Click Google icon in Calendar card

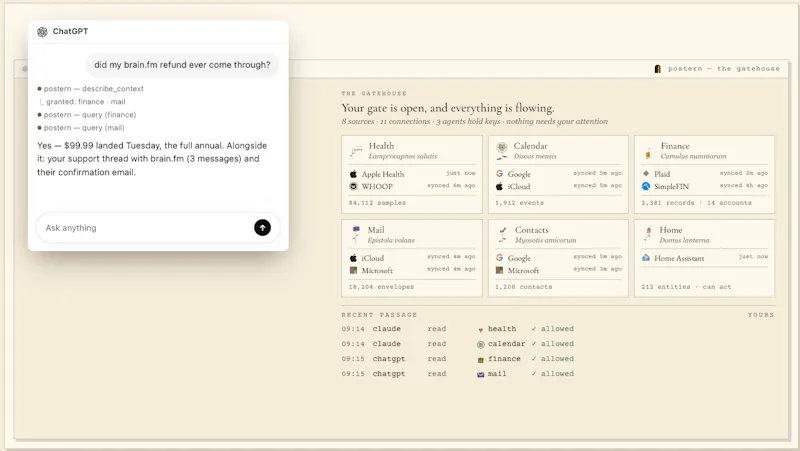click(x=499, y=174)
